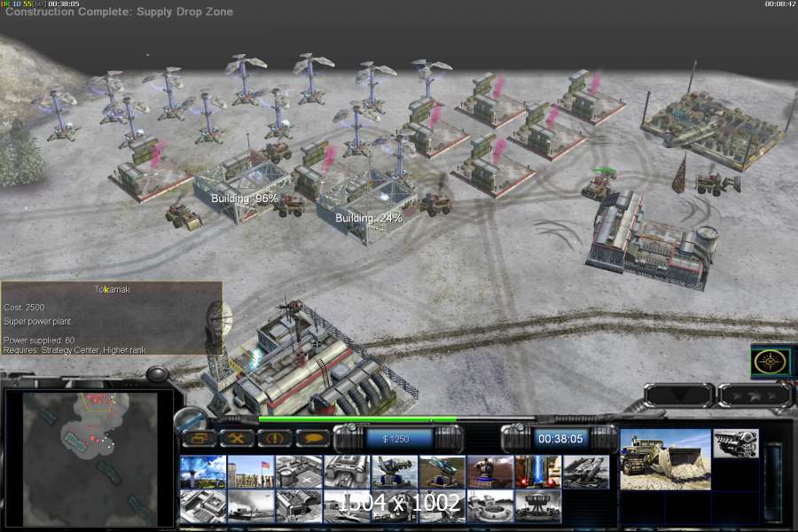Select the dozer with green health bar
The height and width of the screenshot is (532, 798).
pyautogui.click(x=598, y=185)
